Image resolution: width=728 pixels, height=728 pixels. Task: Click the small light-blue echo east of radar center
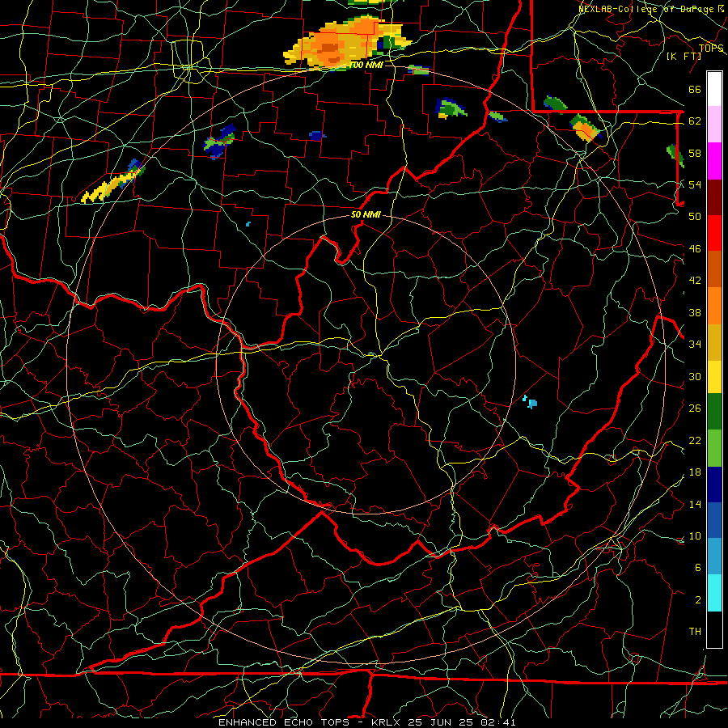[x=530, y=402]
